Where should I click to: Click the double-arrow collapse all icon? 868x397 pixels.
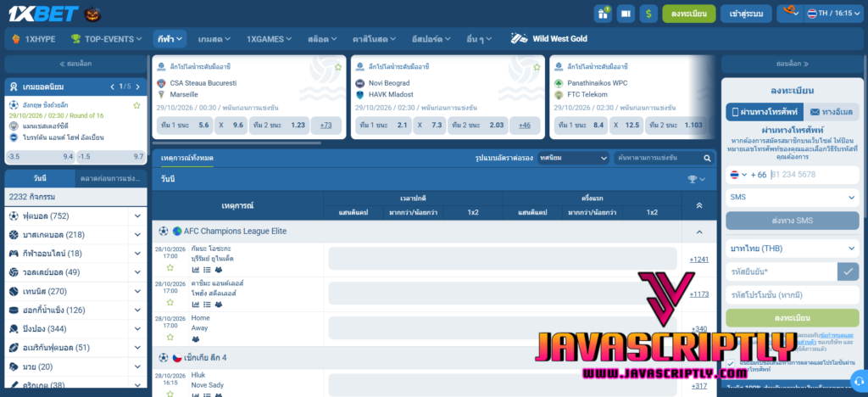point(699,205)
